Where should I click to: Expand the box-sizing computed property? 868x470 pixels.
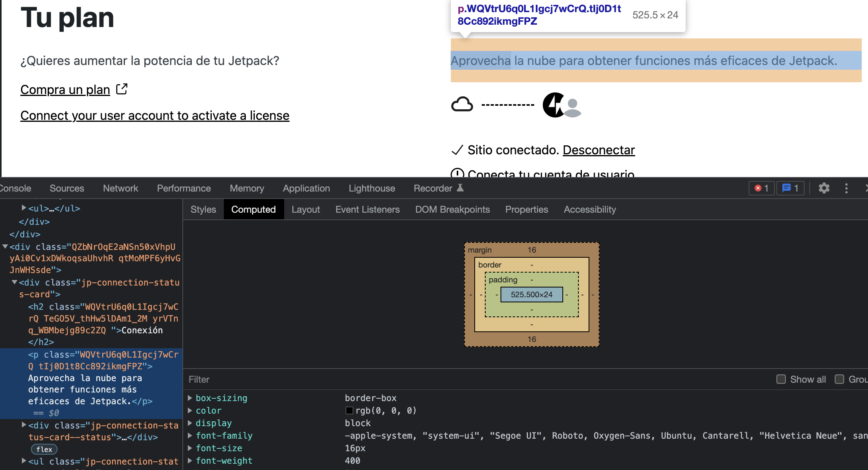point(190,398)
